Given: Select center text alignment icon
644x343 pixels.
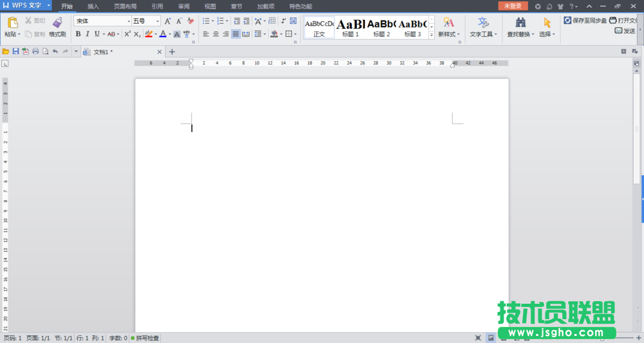Looking at the screenshot, I should [216, 34].
